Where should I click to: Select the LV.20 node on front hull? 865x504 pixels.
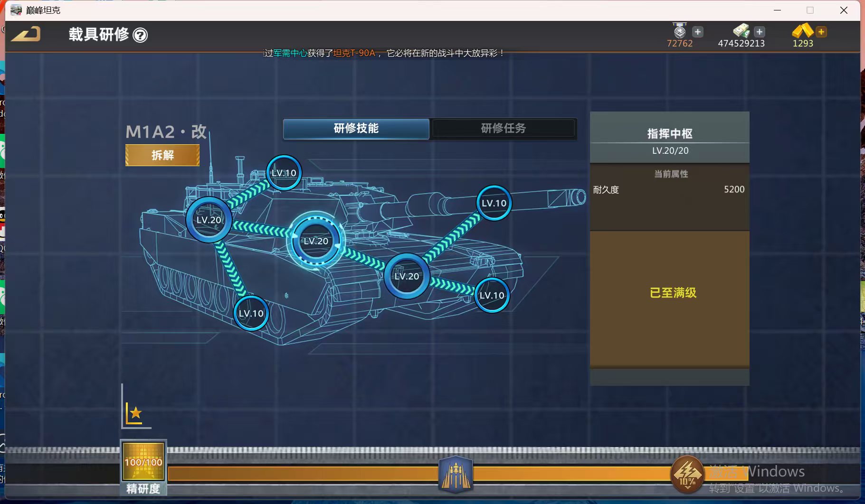click(407, 276)
